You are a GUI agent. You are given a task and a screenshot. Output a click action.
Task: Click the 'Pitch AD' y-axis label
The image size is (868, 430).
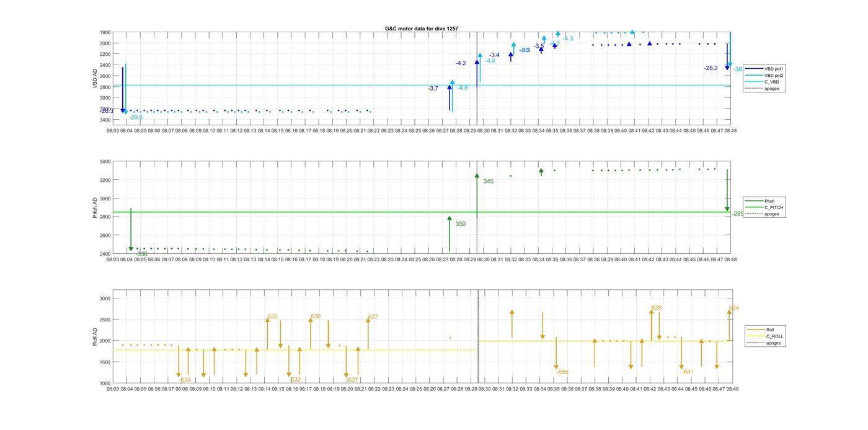click(x=95, y=208)
